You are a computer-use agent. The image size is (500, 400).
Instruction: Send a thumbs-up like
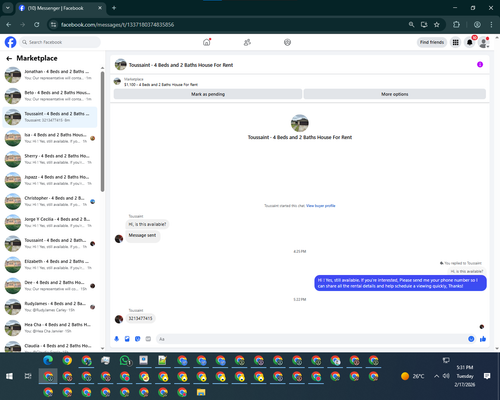pyautogui.click(x=483, y=339)
